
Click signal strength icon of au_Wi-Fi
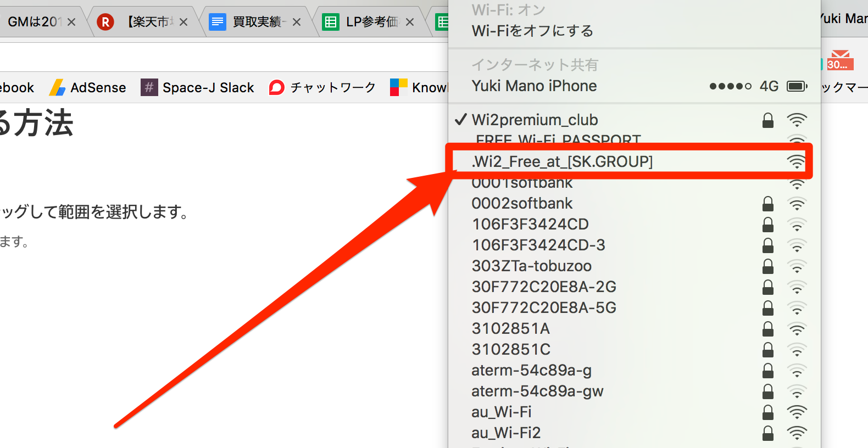(797, 412)
